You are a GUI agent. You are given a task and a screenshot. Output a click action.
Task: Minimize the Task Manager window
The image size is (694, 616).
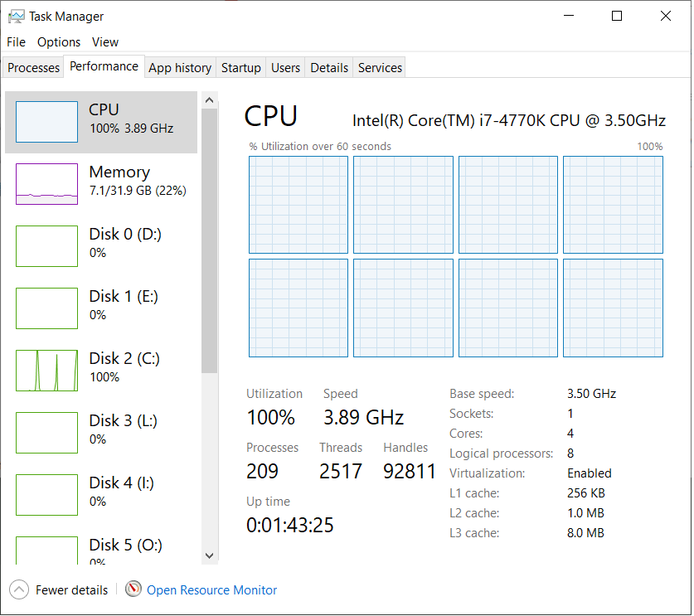pyautogui.click(x=570, y=16)
